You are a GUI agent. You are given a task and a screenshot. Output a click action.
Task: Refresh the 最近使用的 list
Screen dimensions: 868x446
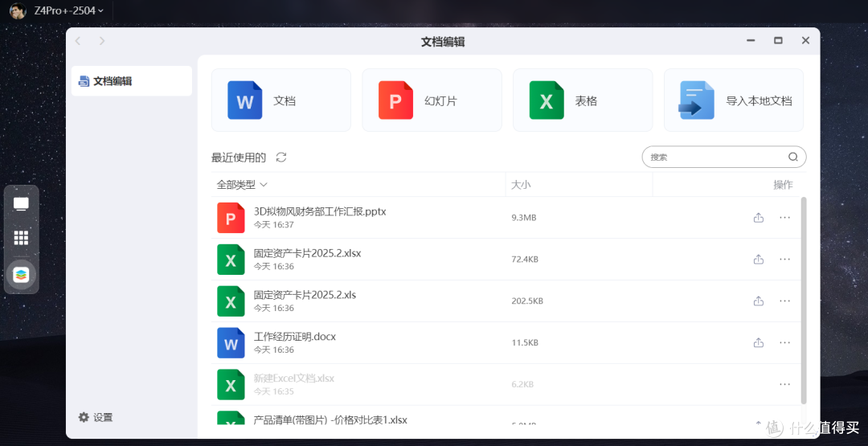tap(281, 158)
